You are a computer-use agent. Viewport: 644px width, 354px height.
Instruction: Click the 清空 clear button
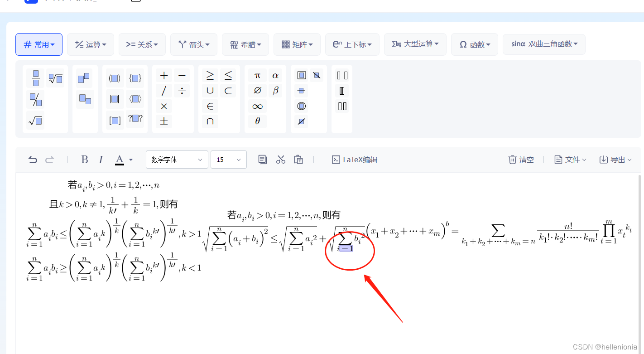pos(521,159)
